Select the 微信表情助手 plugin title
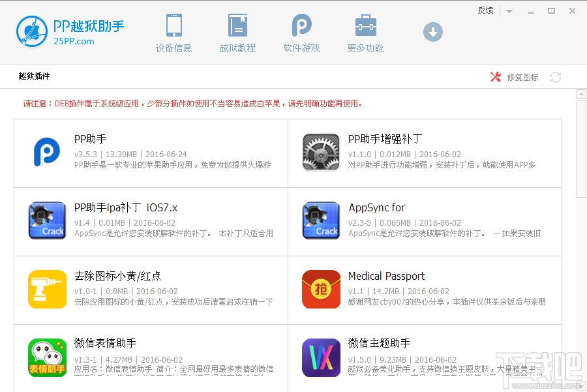This screenshot has width=587, height=392. point(105,343)
